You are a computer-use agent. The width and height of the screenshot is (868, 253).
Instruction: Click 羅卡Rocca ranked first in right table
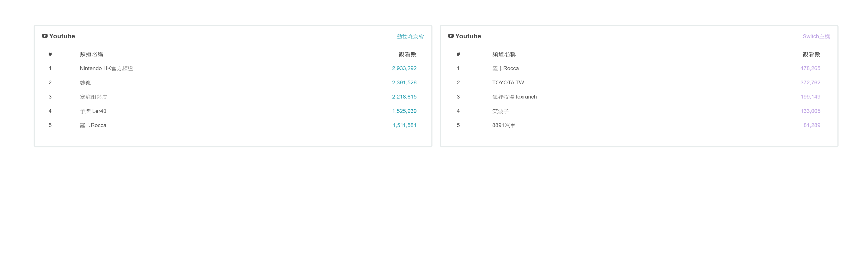[505, 68]
